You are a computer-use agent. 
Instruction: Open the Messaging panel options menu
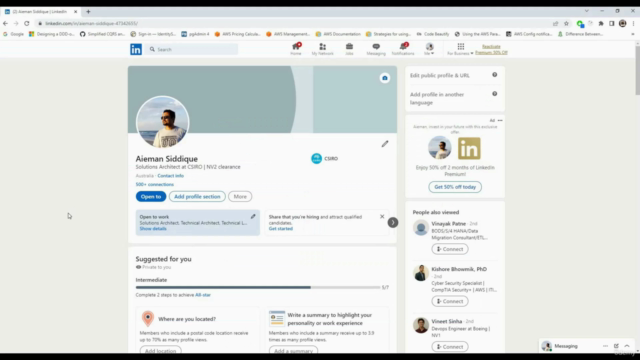(x=605, y=346)
